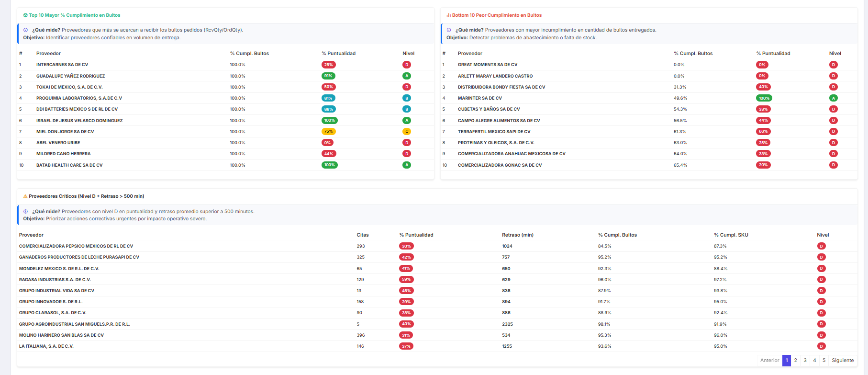Viewport: 868px width, 375px height.
Task: Go to the Anterior page
Action: [x=770, y=361]
